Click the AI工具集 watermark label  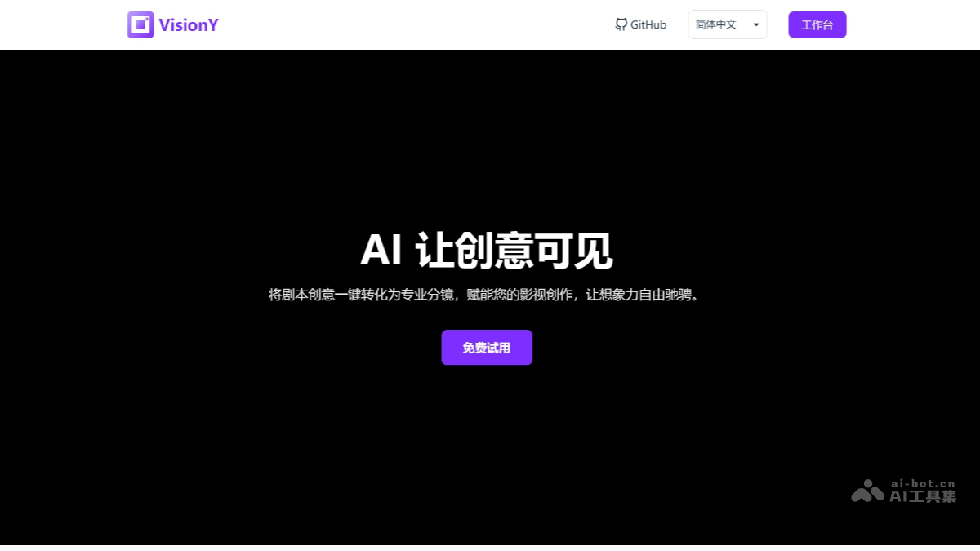click(x=922, y=496)
